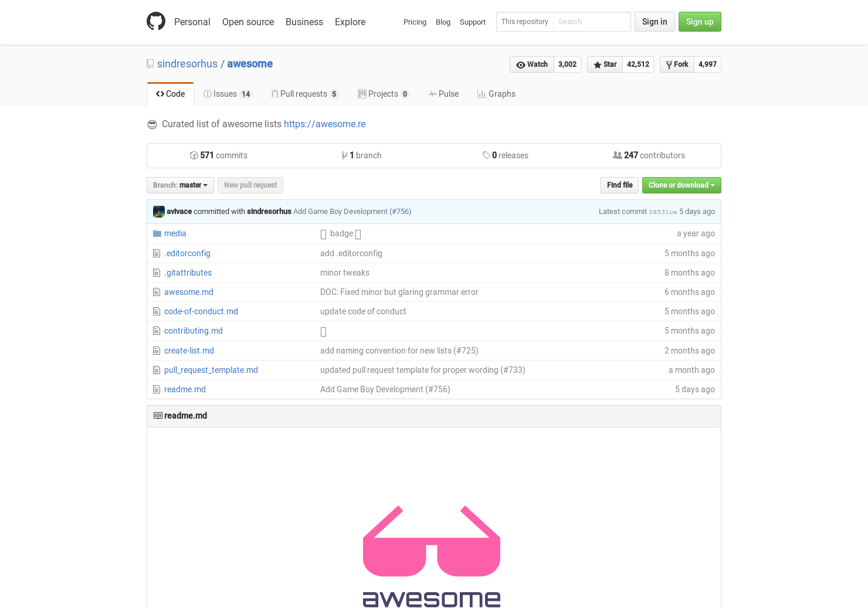This screenshot has width=868, height=608.
Task: Click avivace's avatar thumbnail
Action: 159,212
